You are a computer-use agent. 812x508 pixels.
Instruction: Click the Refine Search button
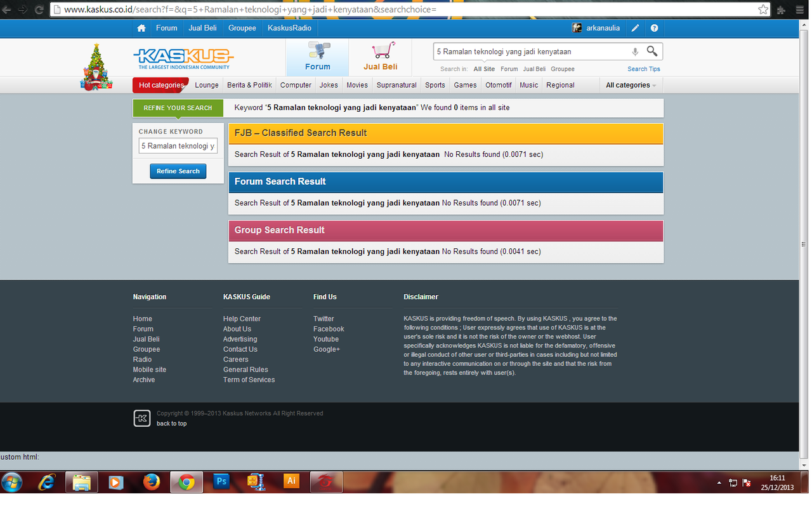tap(178, 171)
